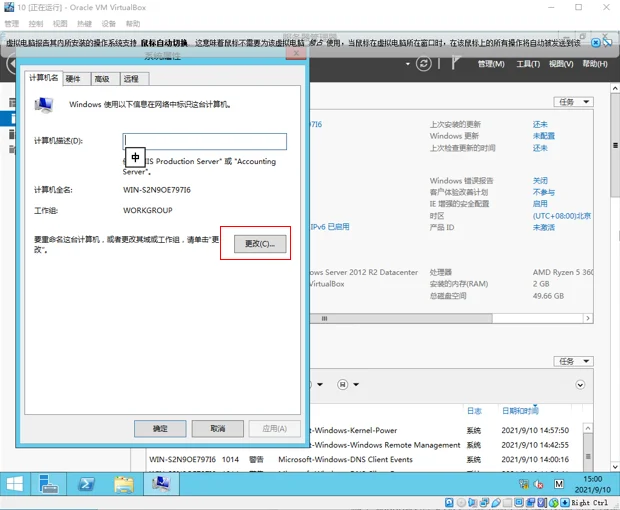The width and height of the screenshot is (620, 510).
Task: Switch to the 硬件 tab
Action: coord(76,79)
